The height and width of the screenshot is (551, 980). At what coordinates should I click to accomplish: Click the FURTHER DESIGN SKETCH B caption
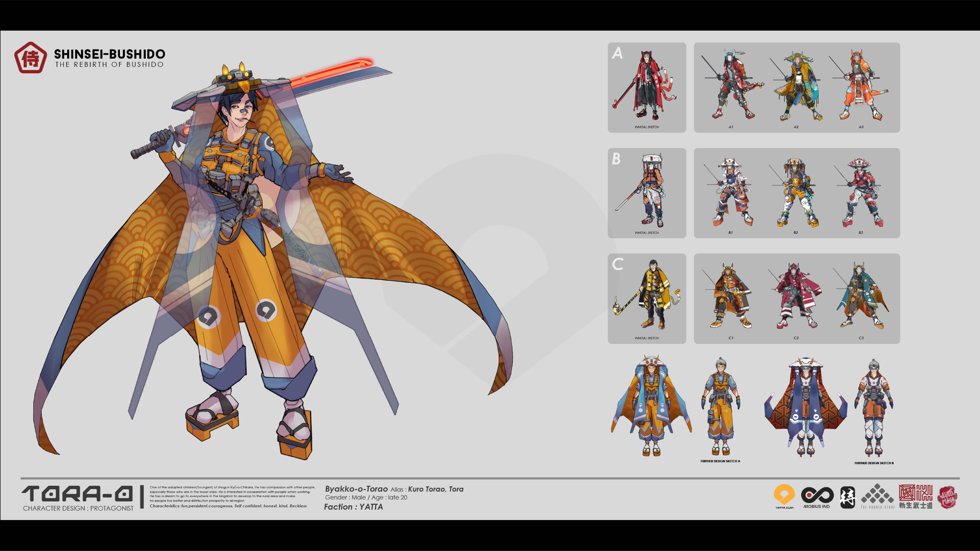coord(874,463)
